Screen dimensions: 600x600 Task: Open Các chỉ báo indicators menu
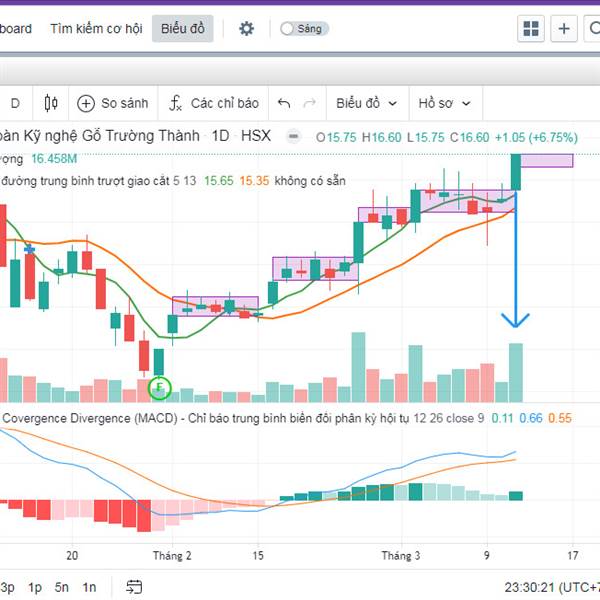point(214,103)
